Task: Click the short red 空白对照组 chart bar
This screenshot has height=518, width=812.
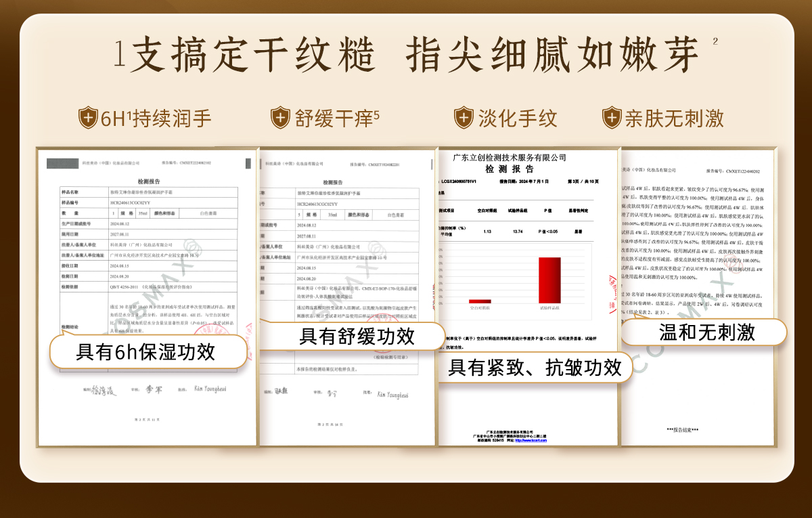Action: tap(480, 301)
